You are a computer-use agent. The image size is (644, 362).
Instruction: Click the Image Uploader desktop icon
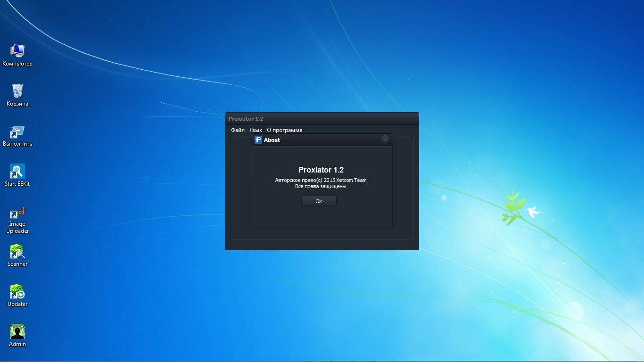click(x=17, y=220)
